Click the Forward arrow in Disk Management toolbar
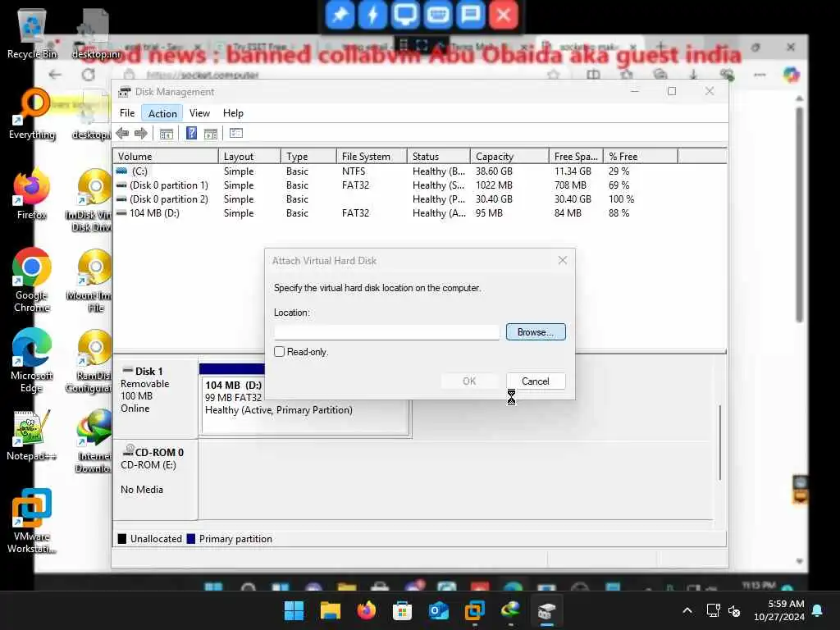 141,134
